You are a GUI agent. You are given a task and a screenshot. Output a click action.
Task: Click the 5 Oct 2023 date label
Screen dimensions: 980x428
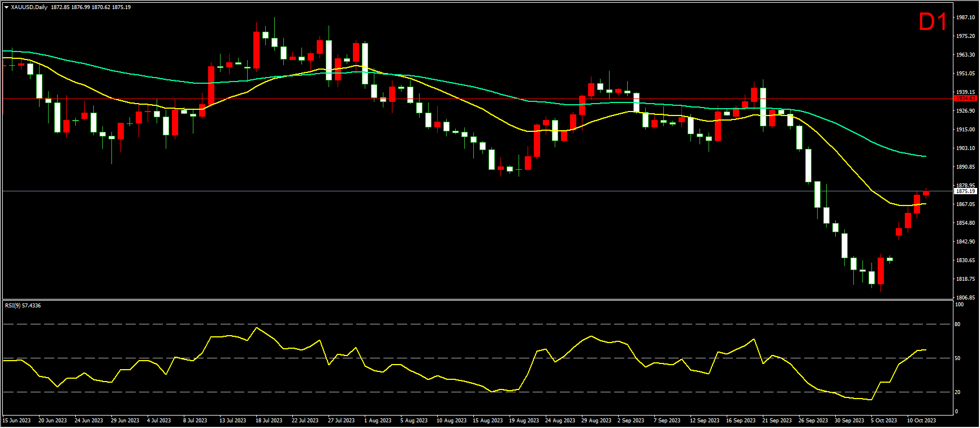pyautogui.click(x=884, y=421)
